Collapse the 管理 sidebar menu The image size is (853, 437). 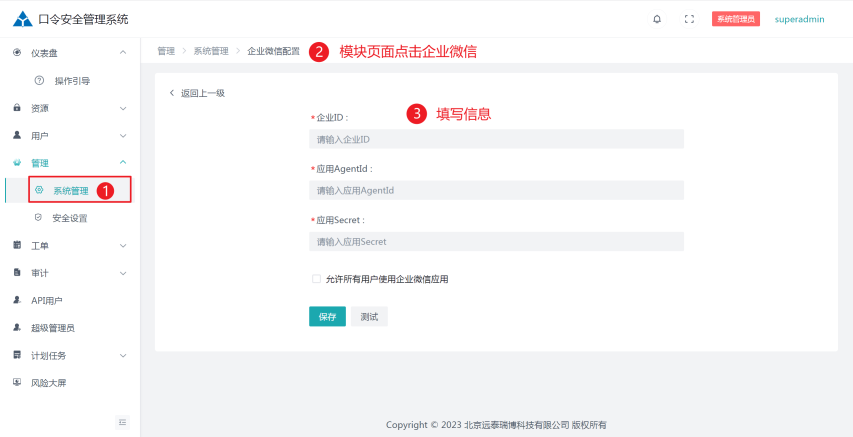68,162
